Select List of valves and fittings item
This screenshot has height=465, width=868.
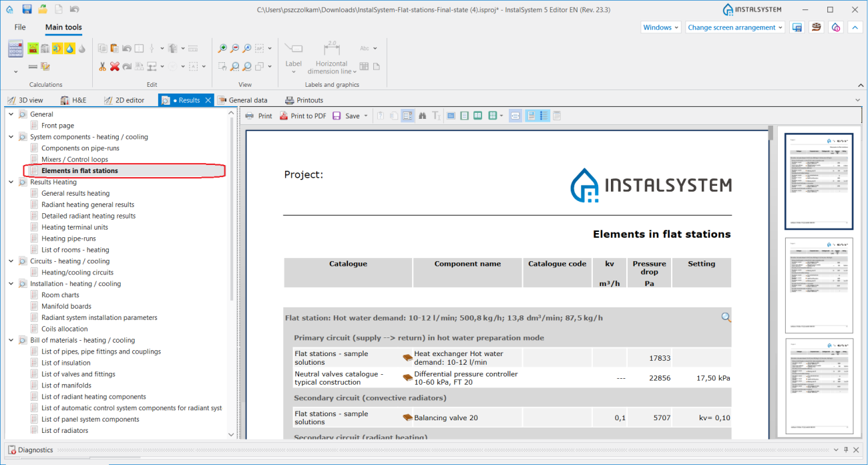(x=78, y=374)
